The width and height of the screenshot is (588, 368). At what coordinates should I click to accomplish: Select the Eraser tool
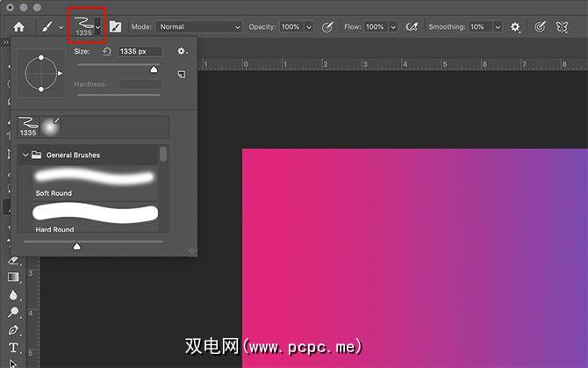click(13, 261)
